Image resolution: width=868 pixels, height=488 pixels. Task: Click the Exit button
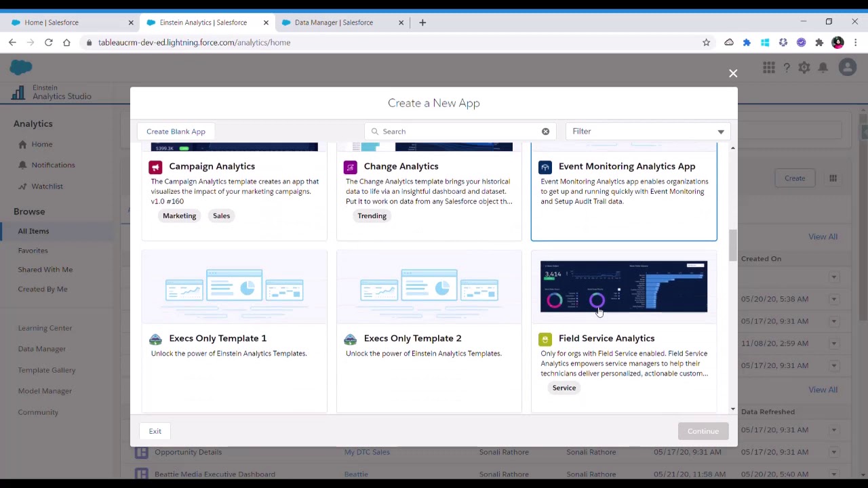(x=155, y=431)
